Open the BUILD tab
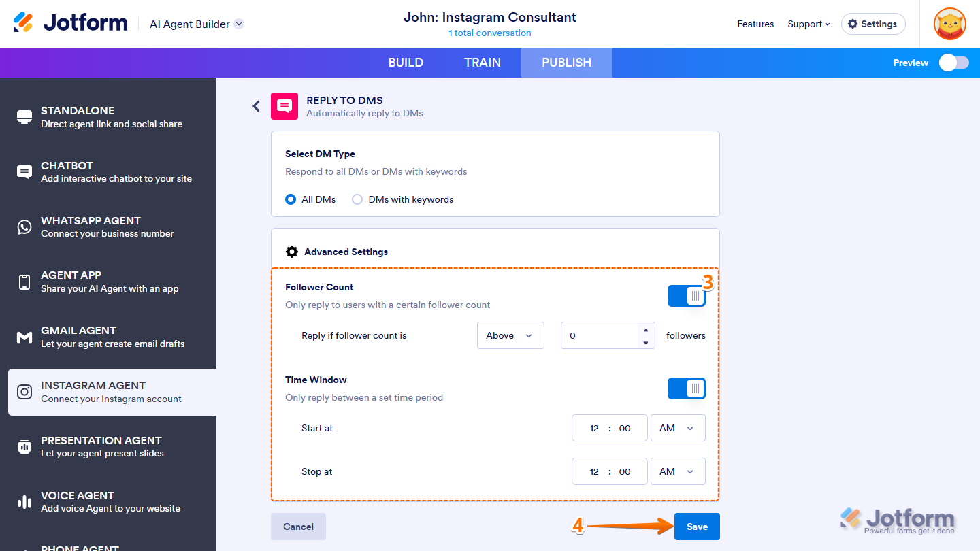 click(406, 62)
